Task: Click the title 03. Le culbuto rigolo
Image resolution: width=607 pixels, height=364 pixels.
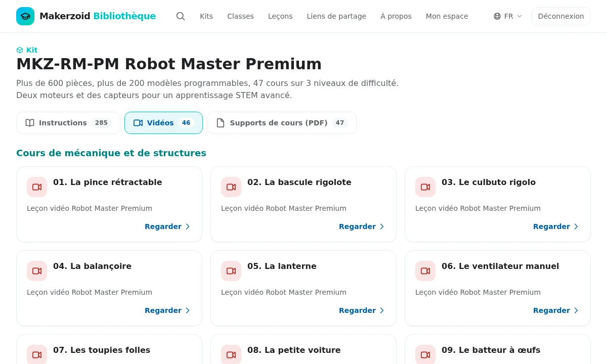Action: point(489,182)
